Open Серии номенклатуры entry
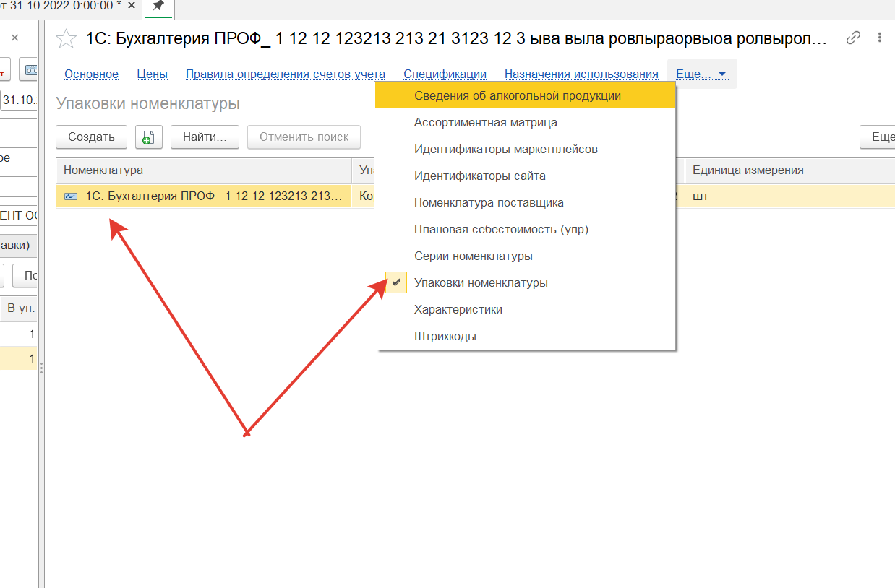The width and height of the screenshot is (895, 588). pyautogui.click(x=525, y=256)
